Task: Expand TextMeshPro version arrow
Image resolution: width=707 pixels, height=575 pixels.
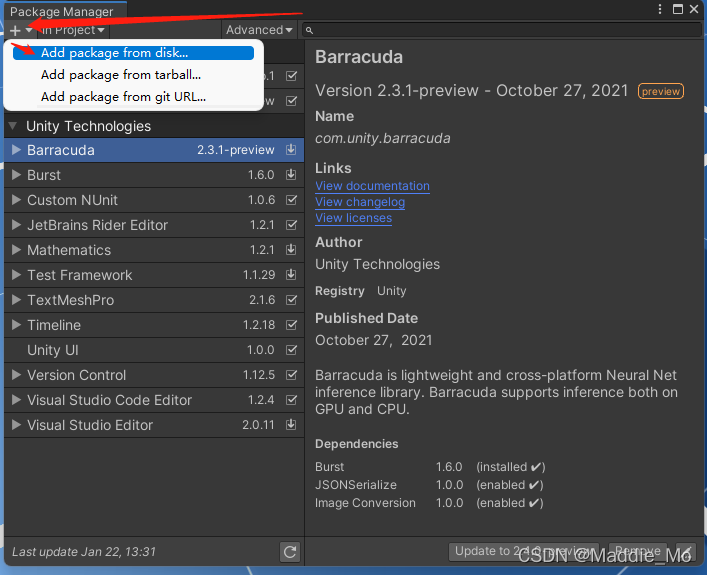Action: (16, 299)
